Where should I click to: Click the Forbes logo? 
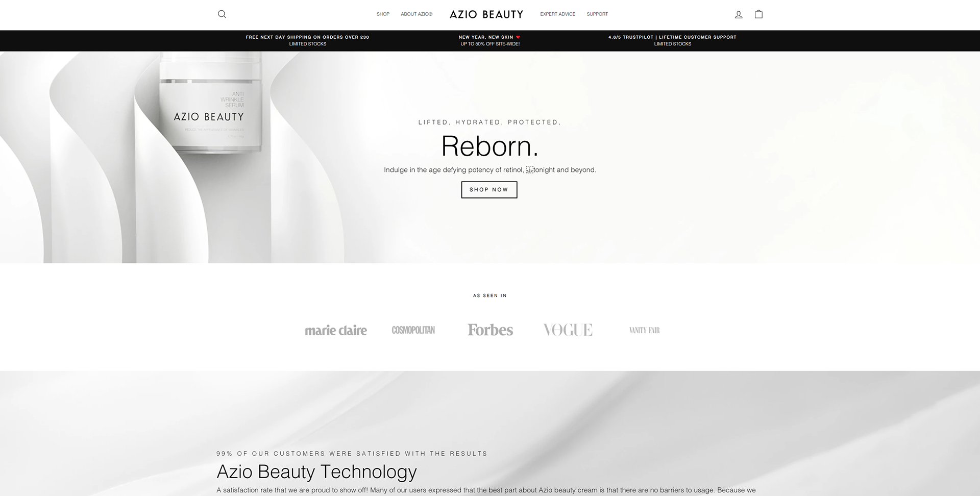click(490, 330)
